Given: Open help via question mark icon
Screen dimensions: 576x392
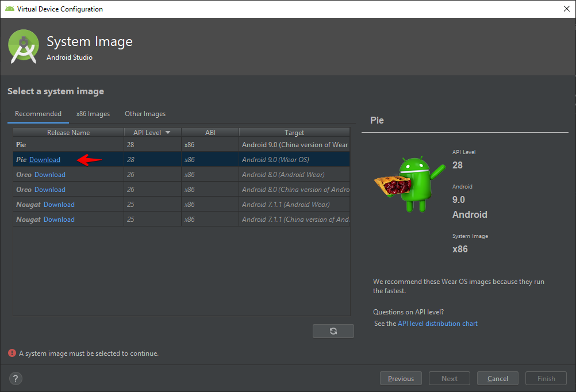Looking at the screenshot, I should pos(16,378).
